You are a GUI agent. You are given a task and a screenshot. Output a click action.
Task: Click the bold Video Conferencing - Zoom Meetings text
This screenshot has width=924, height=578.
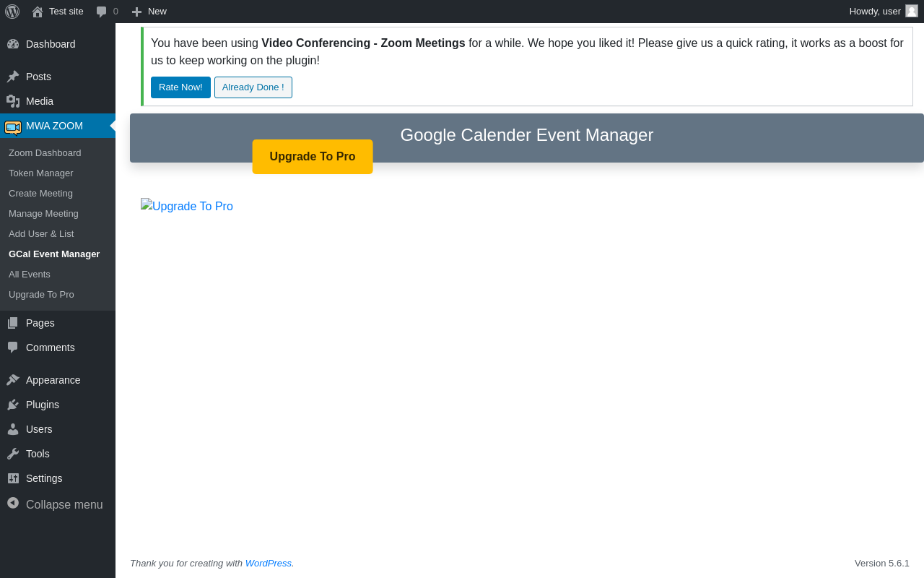pyautogui.click(x=363, y=43)
